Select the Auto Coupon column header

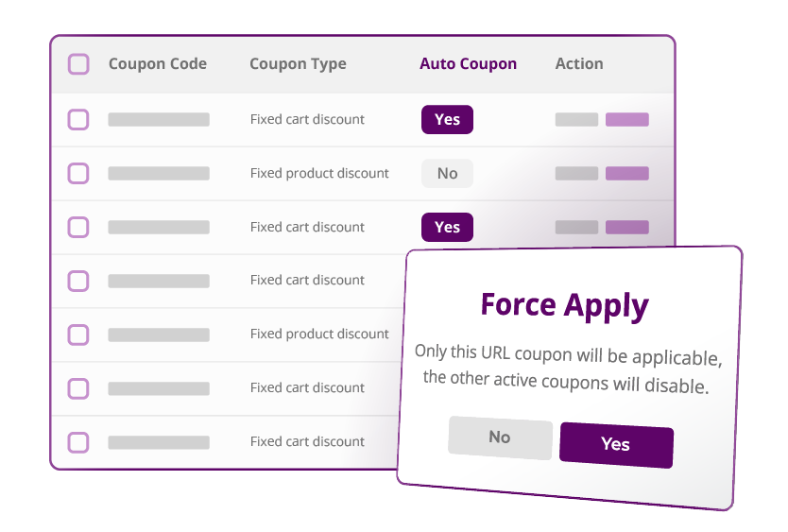pos(468,64)
